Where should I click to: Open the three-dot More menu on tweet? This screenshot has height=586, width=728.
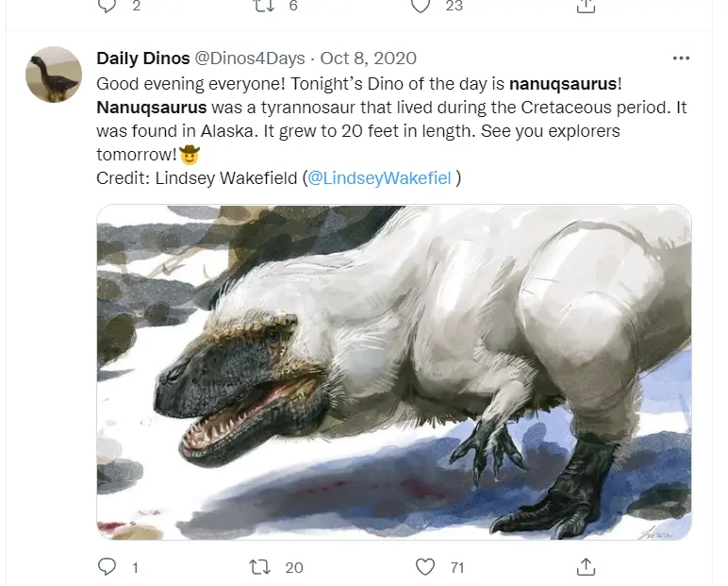[681, 59]
